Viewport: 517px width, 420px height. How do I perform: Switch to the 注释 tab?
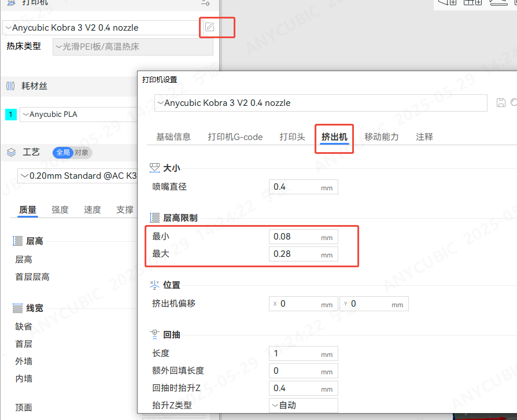[424, 137]
